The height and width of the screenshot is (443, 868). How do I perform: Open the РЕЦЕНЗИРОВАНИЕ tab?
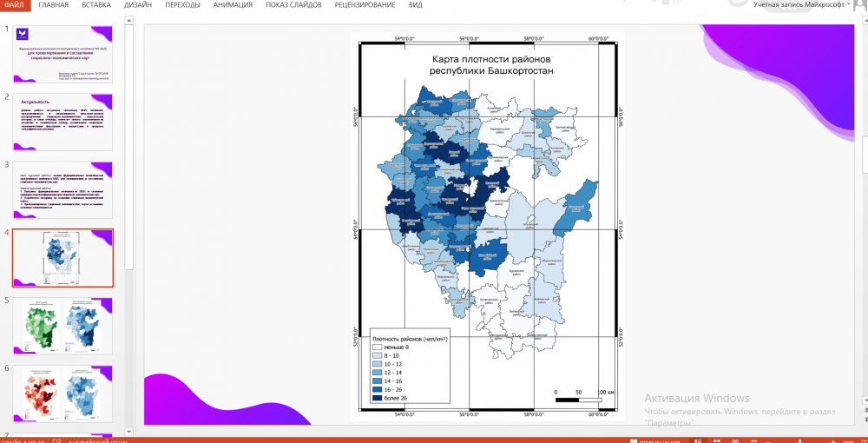pos(365,5)
